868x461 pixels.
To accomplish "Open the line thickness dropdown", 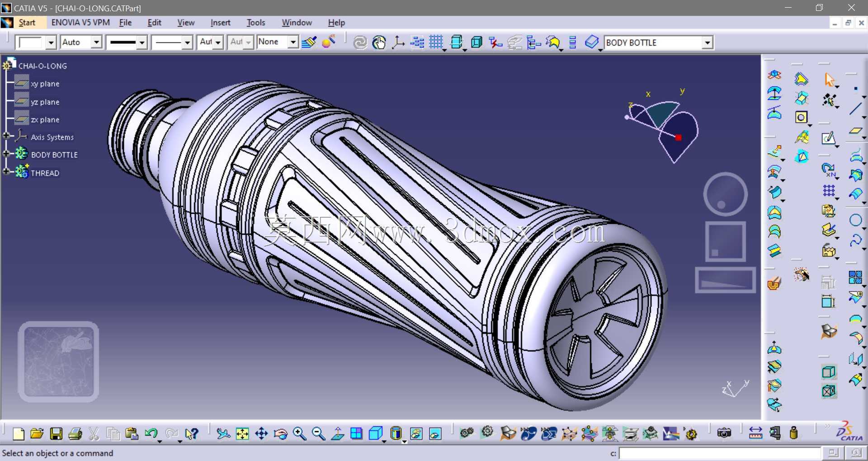I will [142, 42].
